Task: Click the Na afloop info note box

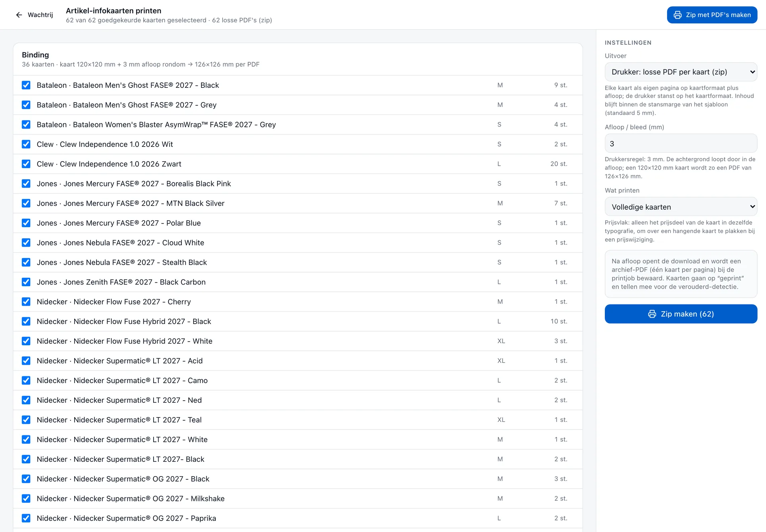Action: coord(681,274)
